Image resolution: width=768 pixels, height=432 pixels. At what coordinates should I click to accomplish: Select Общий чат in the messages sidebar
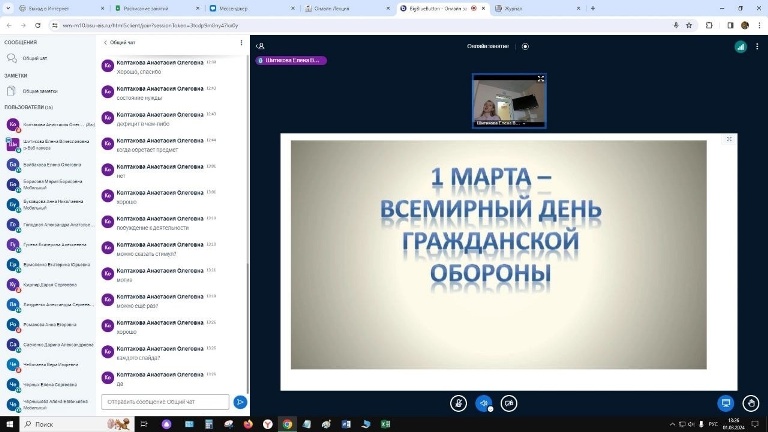coord(35,59)
